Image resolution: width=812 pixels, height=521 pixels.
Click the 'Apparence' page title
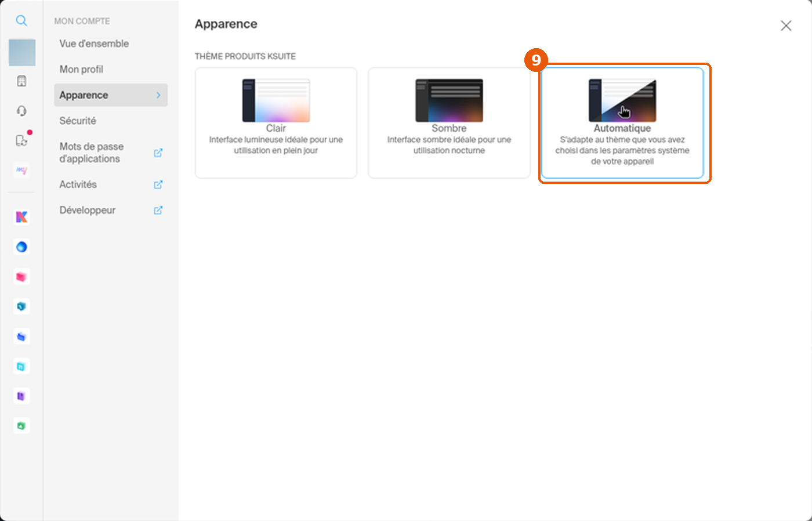click(x=226, y=24)
